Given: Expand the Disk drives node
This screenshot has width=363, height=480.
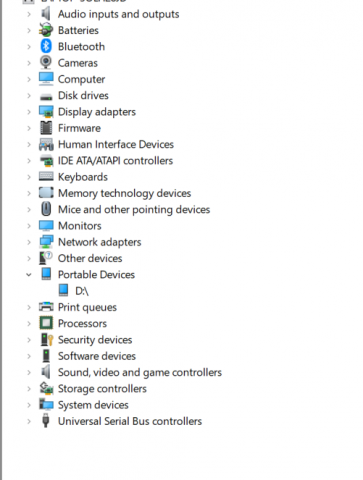Looking at the screenshot, I should [x=29, y=96].
